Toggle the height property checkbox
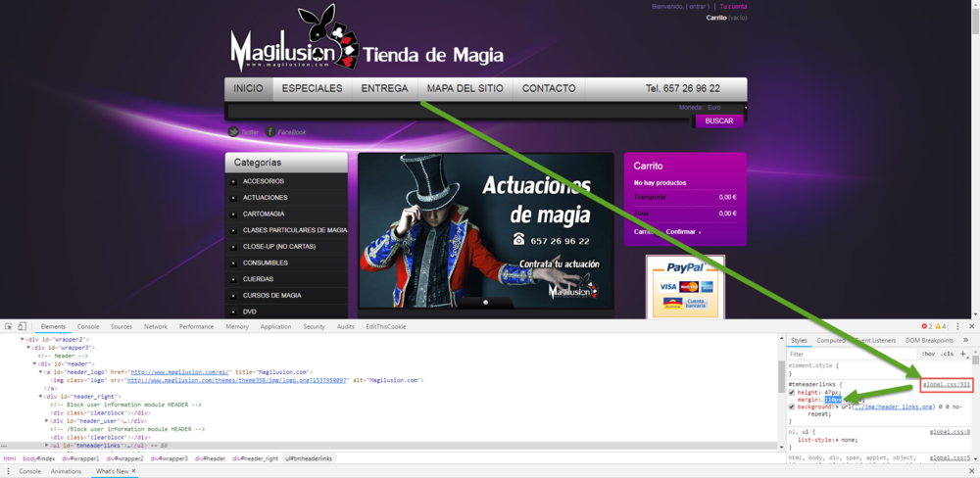Screen dimensions: 980x478 (792, 392)
